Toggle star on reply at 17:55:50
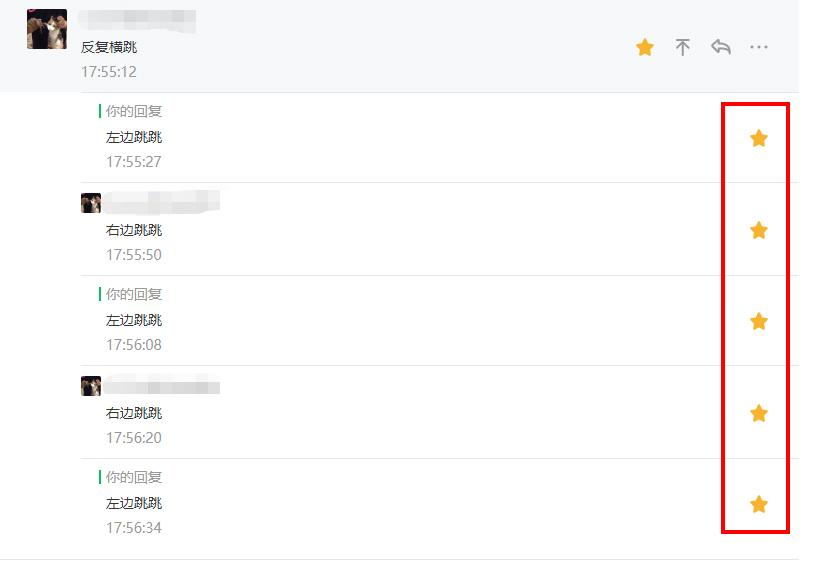Viewport: 817px width, 569px height. coord(759,231)
